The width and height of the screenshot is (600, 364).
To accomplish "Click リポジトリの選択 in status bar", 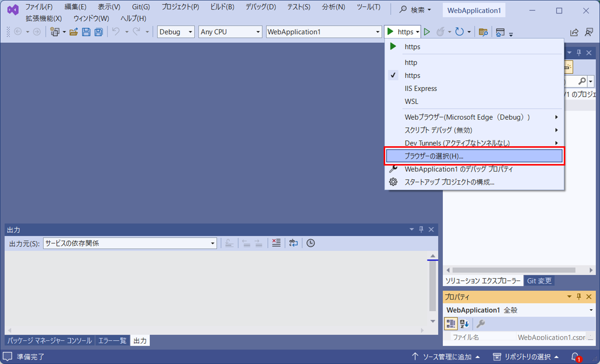I will [x=528, y=357].
